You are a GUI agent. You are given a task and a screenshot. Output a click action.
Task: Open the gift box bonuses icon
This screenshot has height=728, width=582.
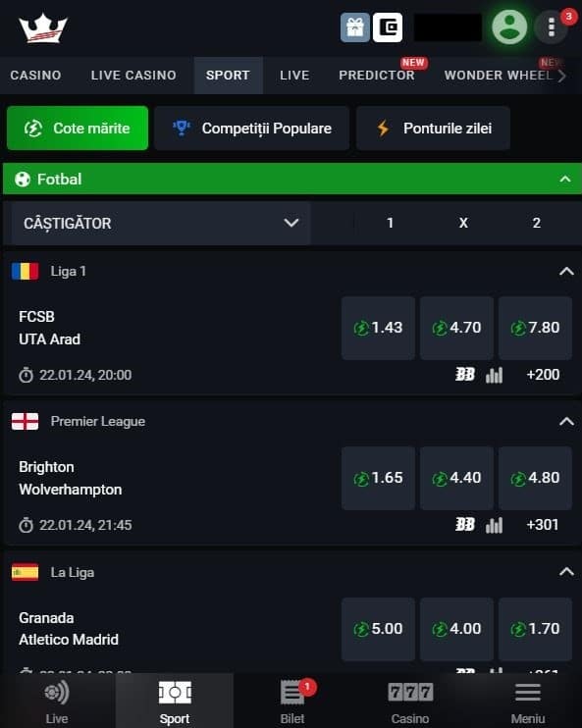[x=355, y=27]
